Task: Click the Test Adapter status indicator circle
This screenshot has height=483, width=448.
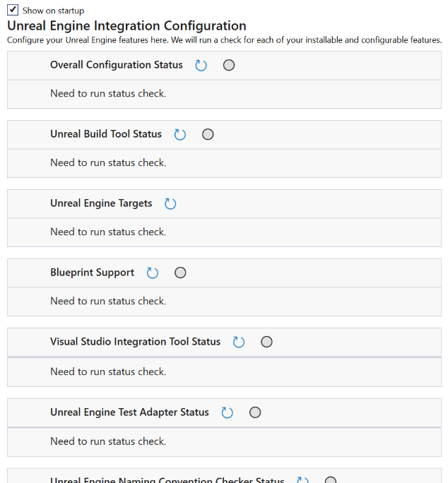Action: (255, 412)
